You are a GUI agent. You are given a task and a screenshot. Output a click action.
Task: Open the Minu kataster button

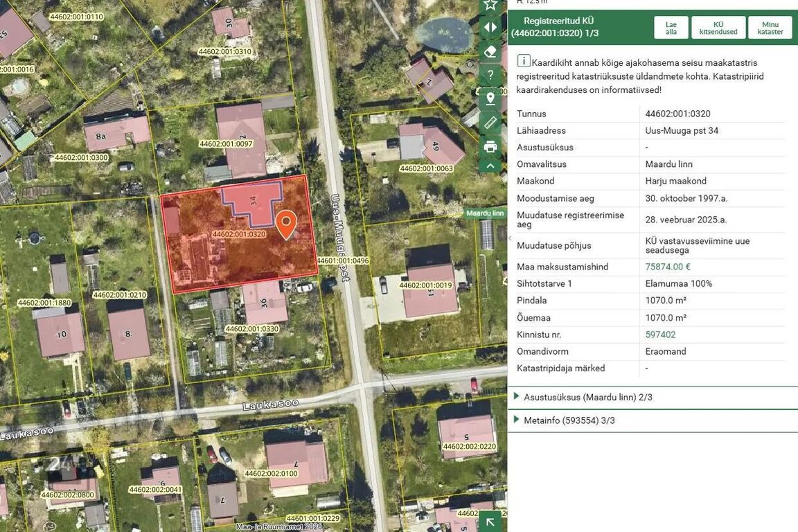tap(770, 28)
